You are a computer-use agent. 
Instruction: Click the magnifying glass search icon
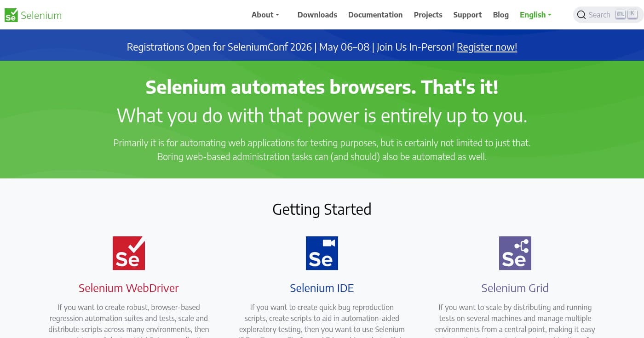pos(581,15)
